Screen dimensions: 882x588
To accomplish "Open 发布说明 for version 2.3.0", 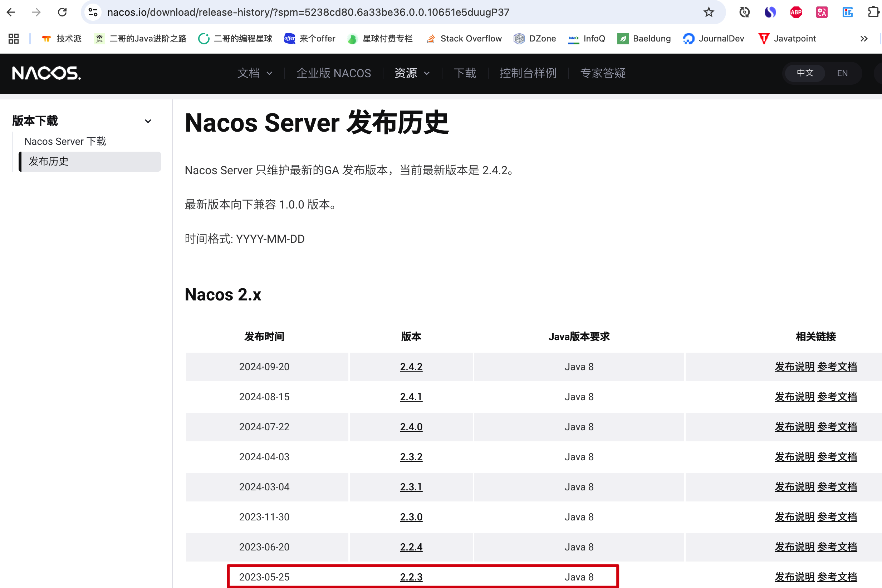I will pos(795,517).
